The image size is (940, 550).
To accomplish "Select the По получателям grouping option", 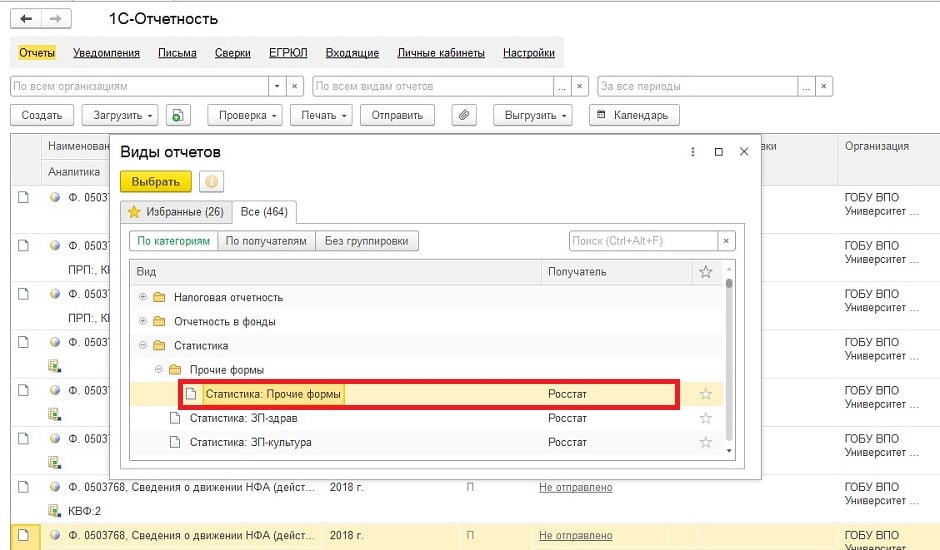I will [x=265, y=241].
